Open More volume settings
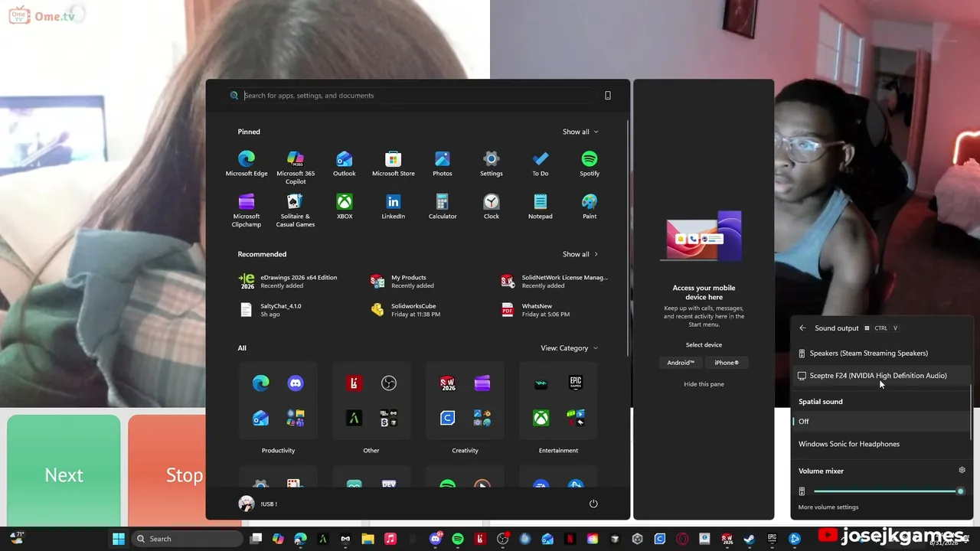Viewport: 980px width, 551px height. point(828,507)
